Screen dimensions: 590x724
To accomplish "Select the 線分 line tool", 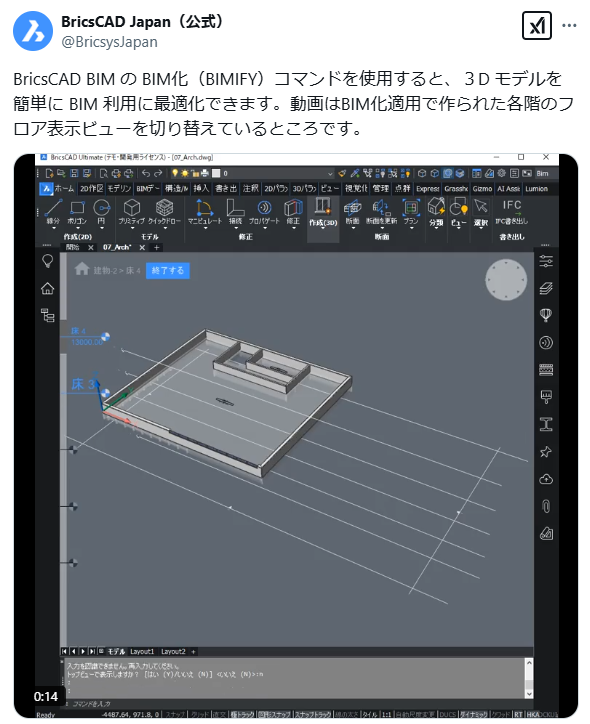I will pos(53,211).
